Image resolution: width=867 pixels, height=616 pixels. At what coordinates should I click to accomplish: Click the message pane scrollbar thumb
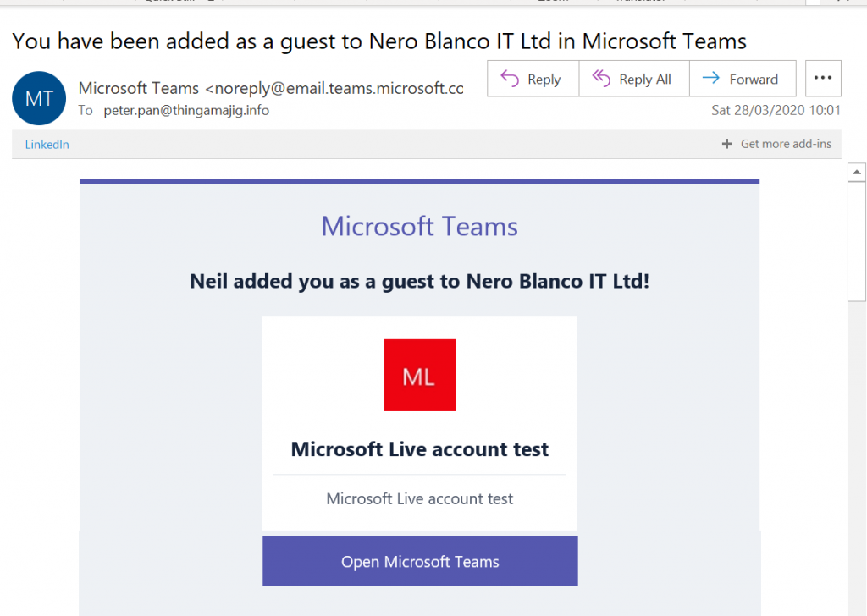(x=857, y=241)
